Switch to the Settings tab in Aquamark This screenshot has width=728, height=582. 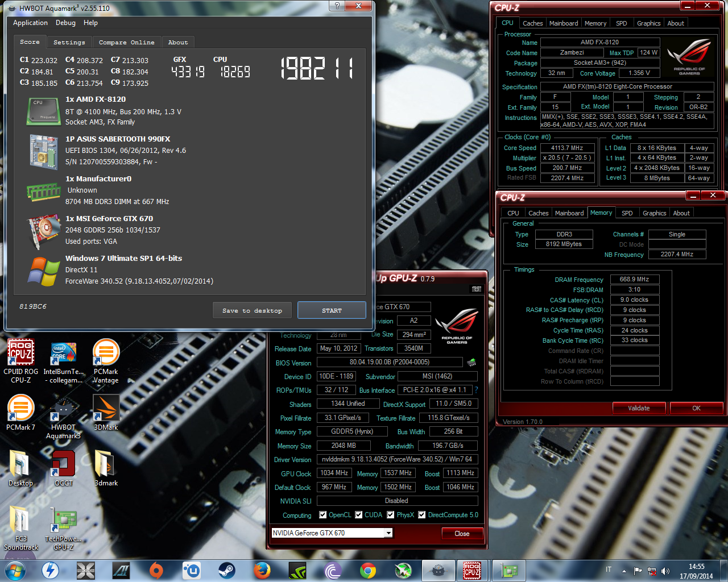(x=69, y=42)
